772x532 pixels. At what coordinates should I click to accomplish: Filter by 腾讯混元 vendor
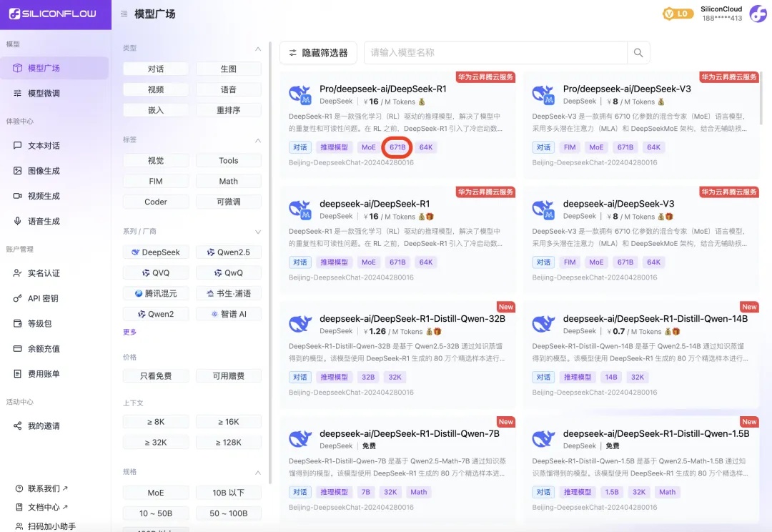click(156, 294)
